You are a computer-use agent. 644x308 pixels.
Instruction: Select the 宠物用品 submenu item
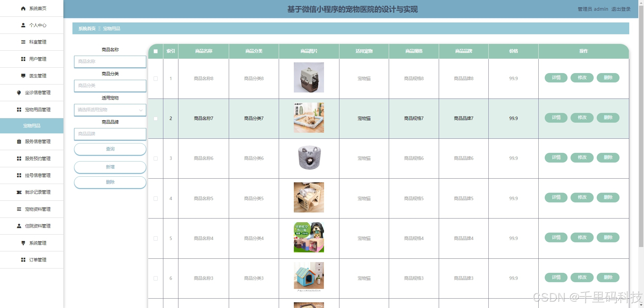[32, 126]
